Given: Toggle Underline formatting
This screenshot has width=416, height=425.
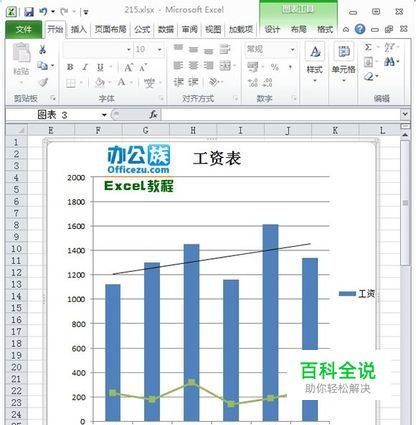Looking at the screenshot, I should coord(100,67).
